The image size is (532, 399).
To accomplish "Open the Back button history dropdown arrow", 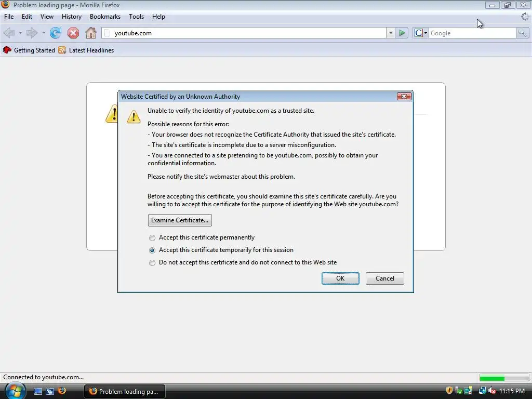I will [20, 33].
